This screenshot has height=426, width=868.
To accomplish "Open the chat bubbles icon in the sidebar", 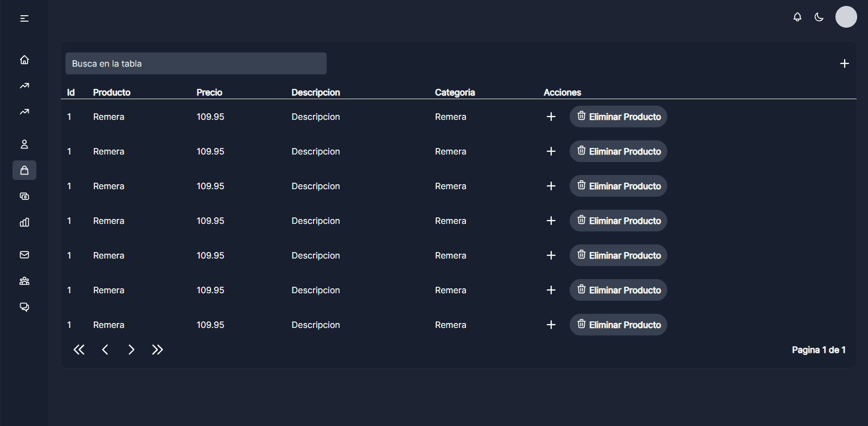I will [24, 307].
